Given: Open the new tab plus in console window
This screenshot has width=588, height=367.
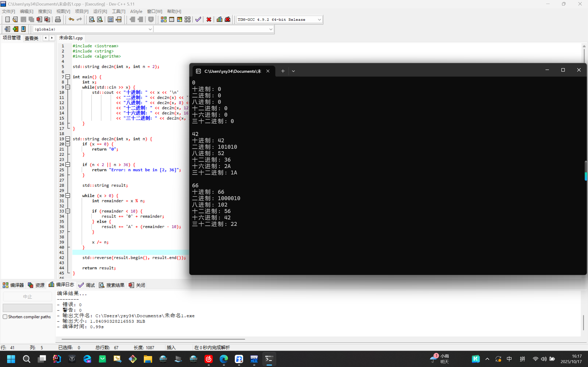Looking at the screenshot, I should (283, 71).
